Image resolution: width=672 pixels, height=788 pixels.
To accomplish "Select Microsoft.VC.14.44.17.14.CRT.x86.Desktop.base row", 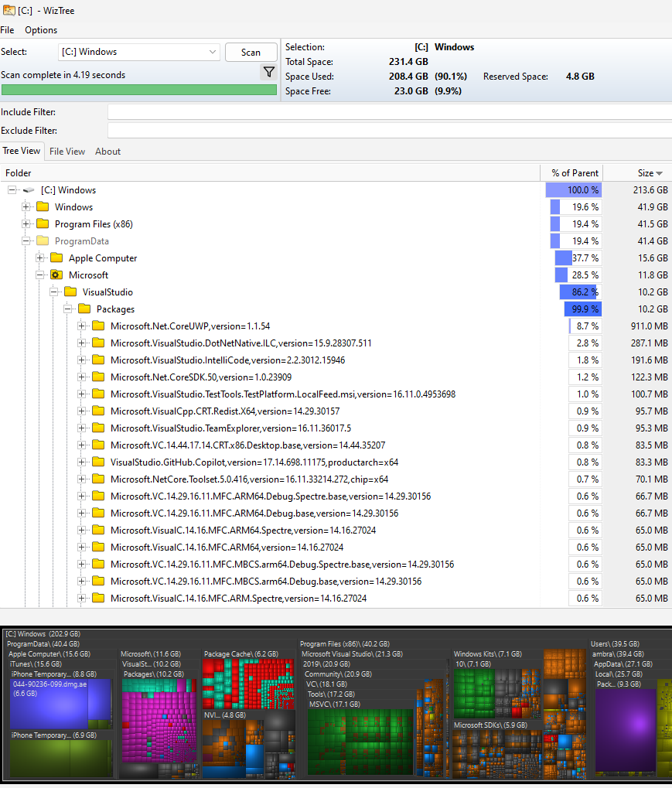I will pos(247,445).
